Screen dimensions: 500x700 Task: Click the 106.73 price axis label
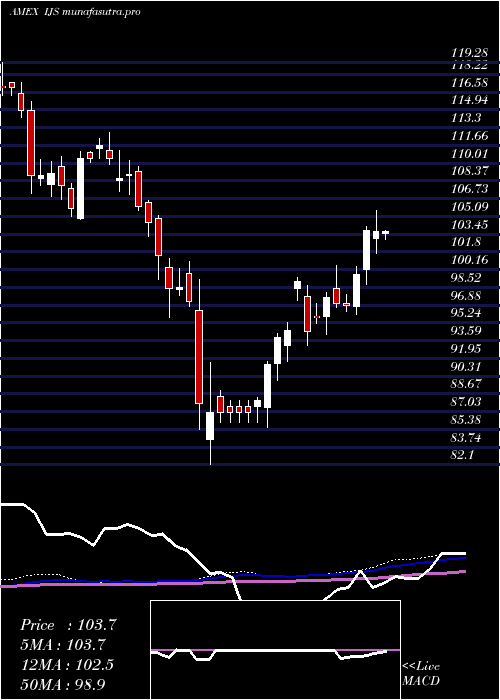click(470, 189)
